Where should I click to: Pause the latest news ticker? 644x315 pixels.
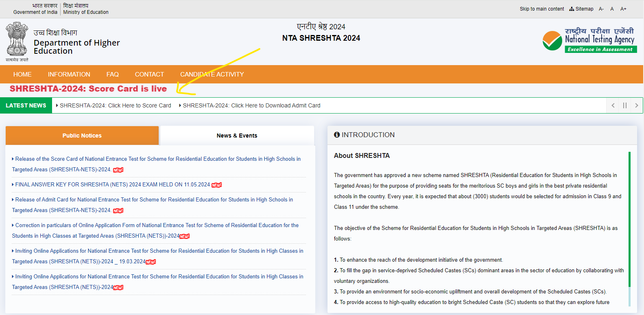tap(625, 105)
